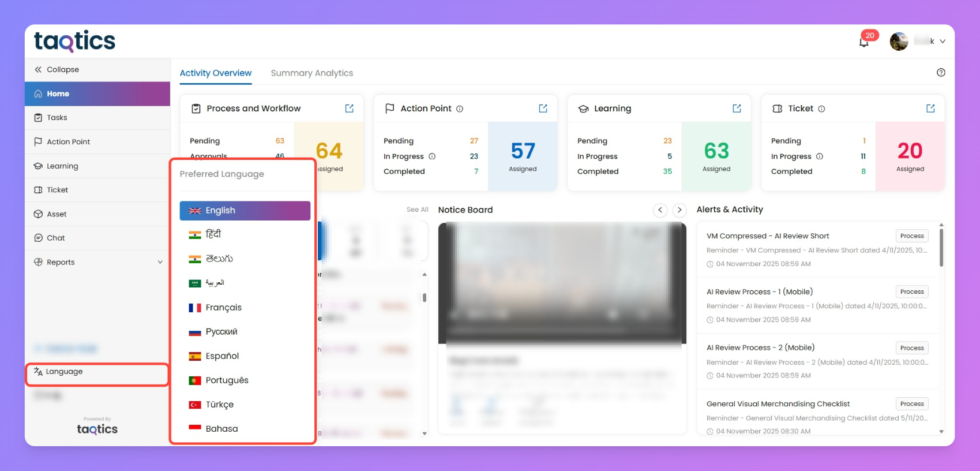Click the user profile avatar
This screenshot has width=980, height=471.
[899, 42]
